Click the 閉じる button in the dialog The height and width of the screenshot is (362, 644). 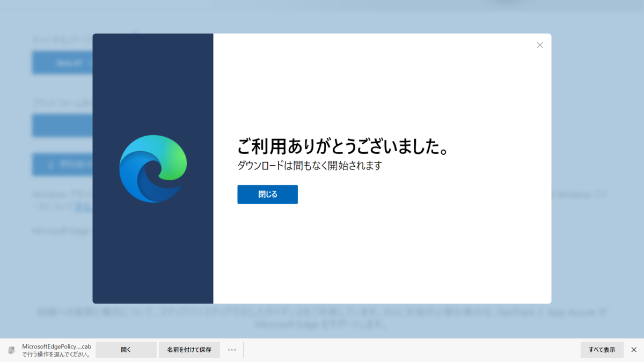tap(267, 194)
